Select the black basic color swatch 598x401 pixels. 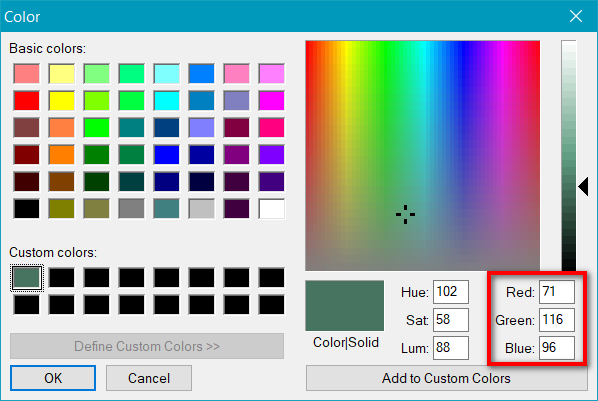point(27,209)
